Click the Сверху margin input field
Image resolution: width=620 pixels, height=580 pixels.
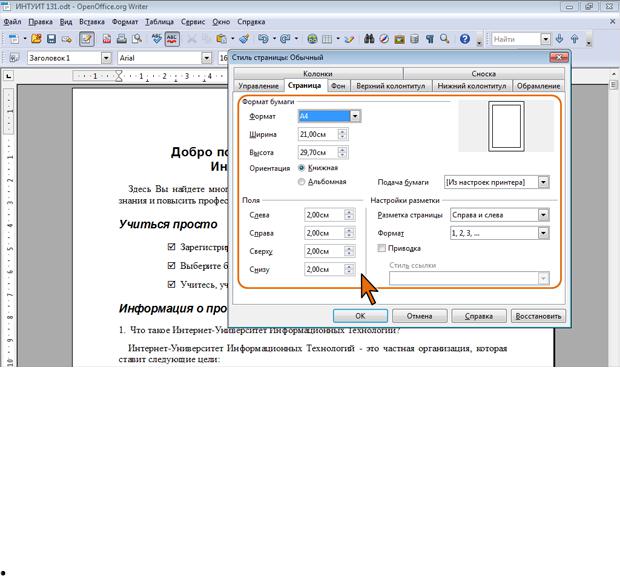click(324, 251)
